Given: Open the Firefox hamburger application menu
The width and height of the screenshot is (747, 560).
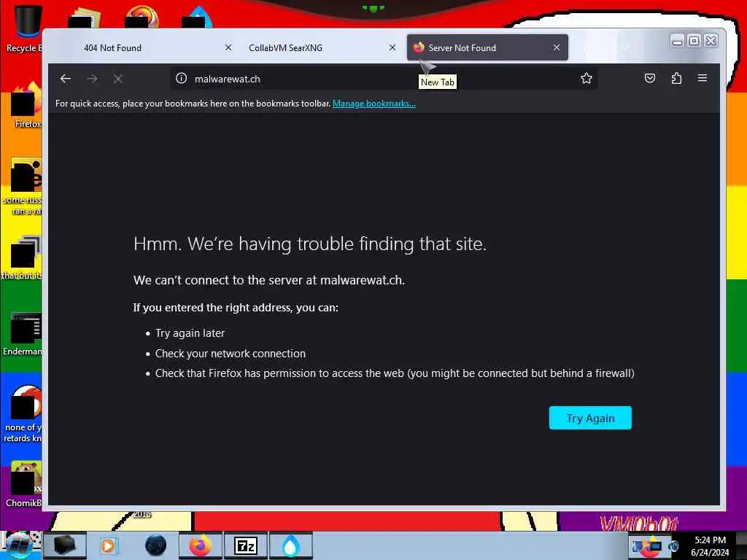Looking at the screenshot, I should 703,78.
